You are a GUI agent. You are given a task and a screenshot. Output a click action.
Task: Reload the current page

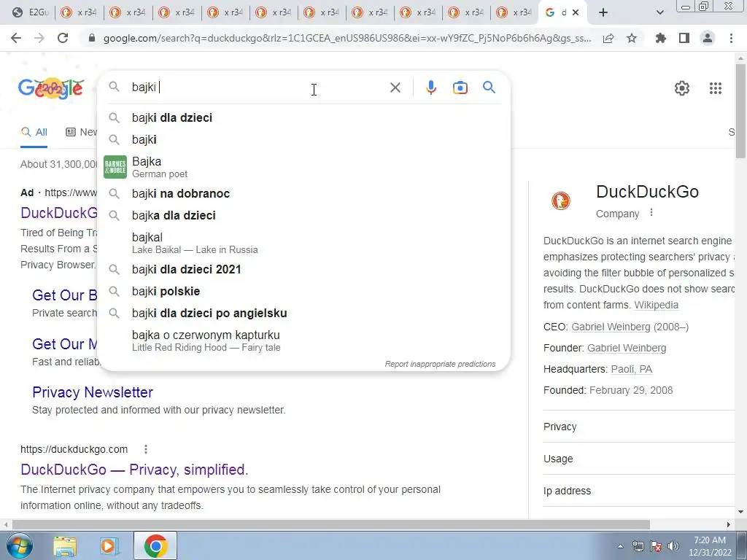coord(63,38)
